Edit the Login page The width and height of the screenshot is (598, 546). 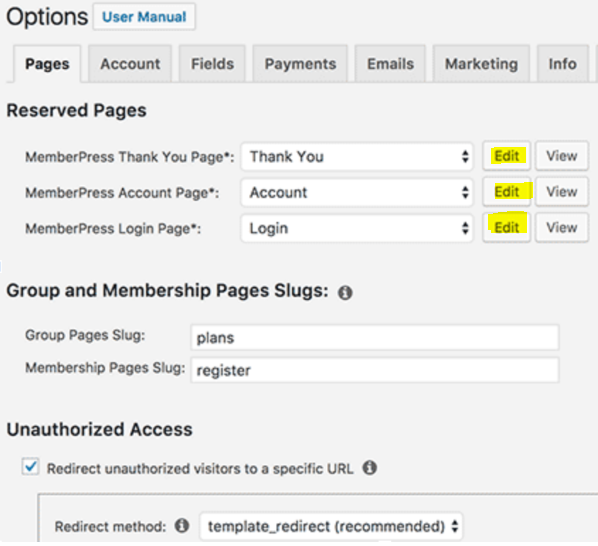click(x=506, y=227)
